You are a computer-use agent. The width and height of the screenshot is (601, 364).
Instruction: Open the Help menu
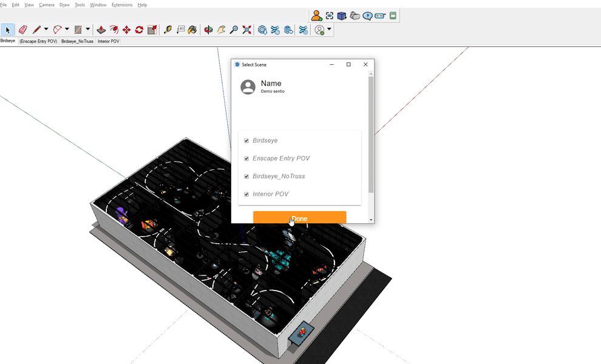(x=142, y=5)
